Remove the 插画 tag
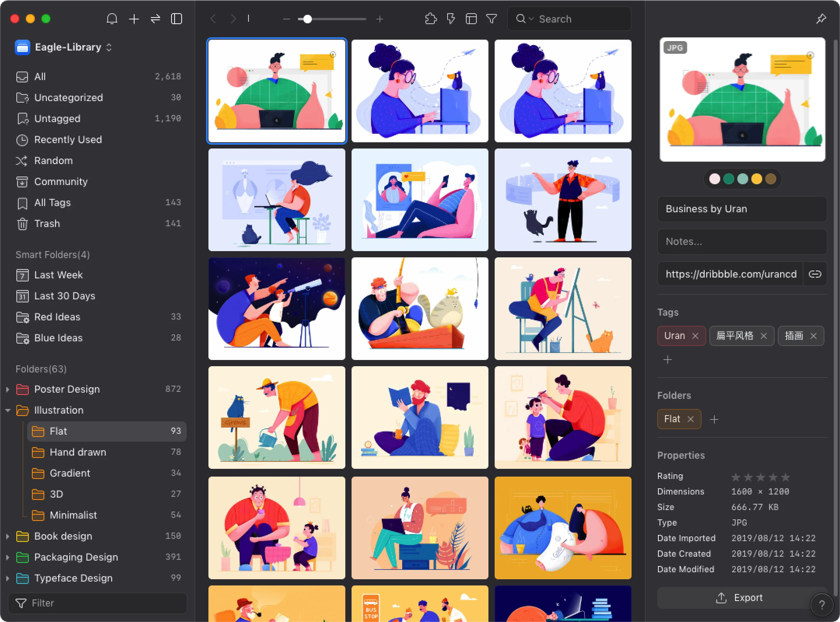The width and height of the screenshot is (840, 622). pos(814,336)
